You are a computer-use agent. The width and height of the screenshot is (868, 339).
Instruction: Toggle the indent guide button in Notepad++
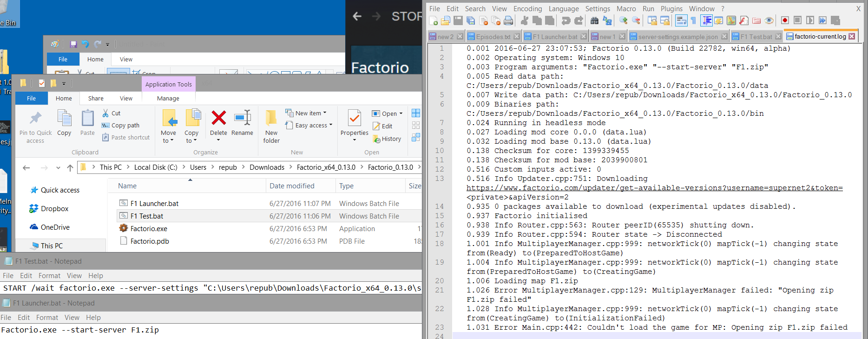tap(707, 20)
